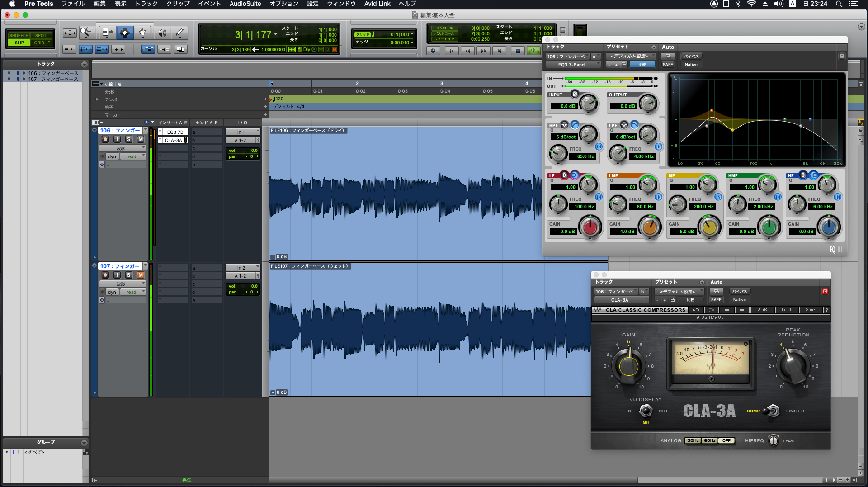The image size is (868, 487).
Task: Expand the tempo ruler triangle
Action: 97,99
